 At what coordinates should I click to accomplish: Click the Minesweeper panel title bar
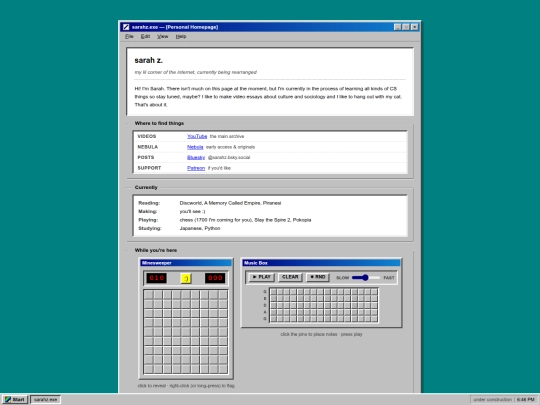pyautogui.click(x=186, y=263)
